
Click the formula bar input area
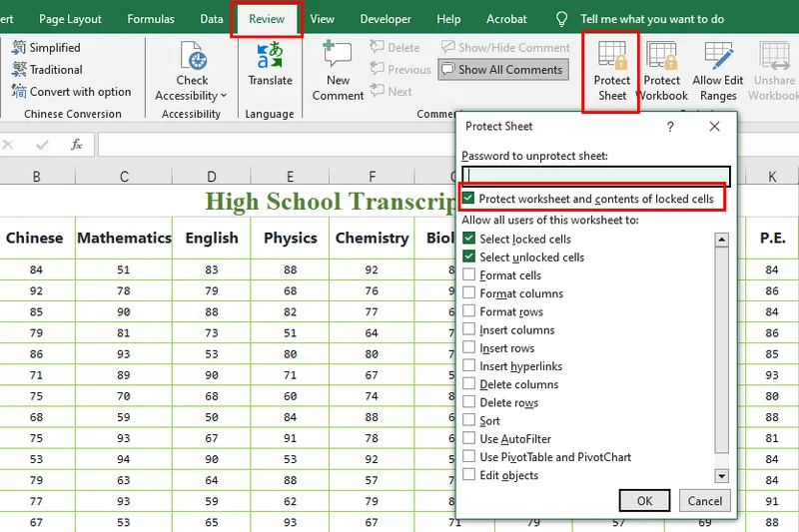click(x=278, y=145)
